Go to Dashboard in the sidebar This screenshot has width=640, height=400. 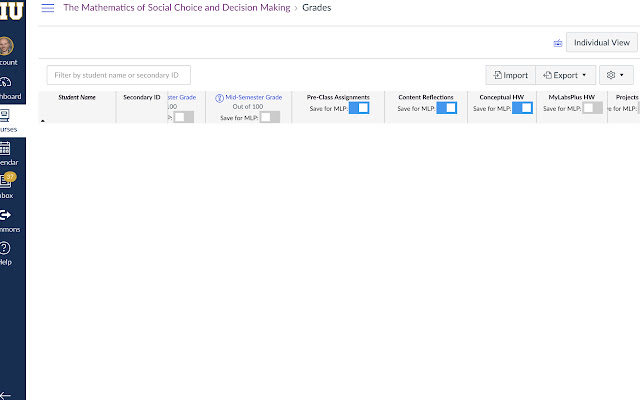coord(7,87)
